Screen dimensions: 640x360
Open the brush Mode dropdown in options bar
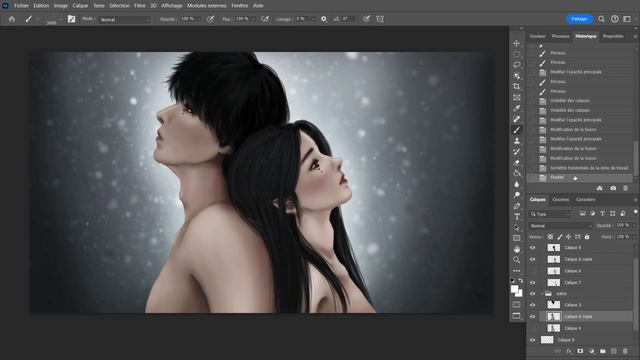[124, 20]
